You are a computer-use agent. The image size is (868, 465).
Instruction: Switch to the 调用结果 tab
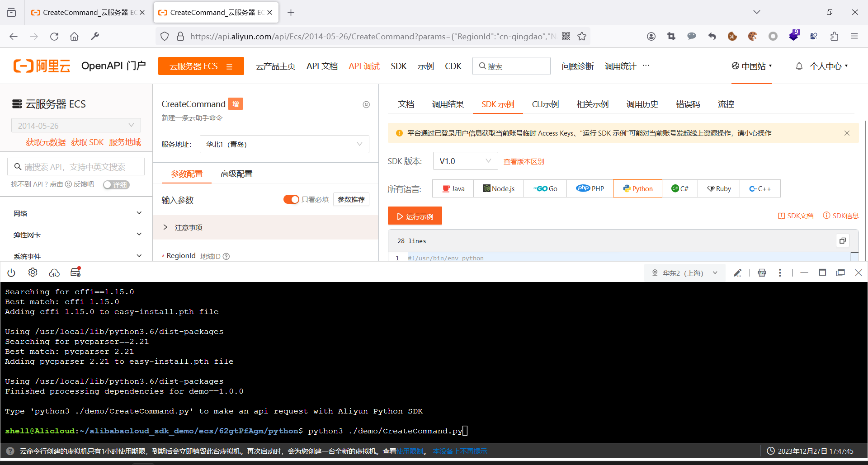[x=448, y=104]
